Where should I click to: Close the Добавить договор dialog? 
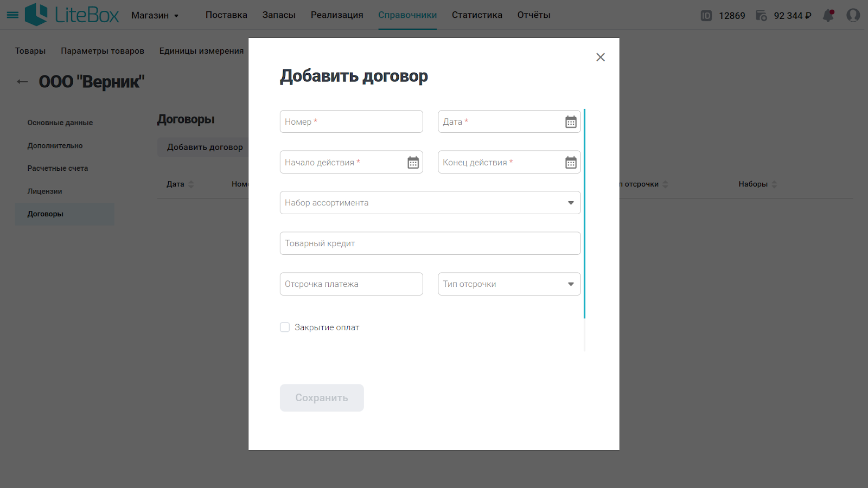pyautogui.click(x=601, y=57)
